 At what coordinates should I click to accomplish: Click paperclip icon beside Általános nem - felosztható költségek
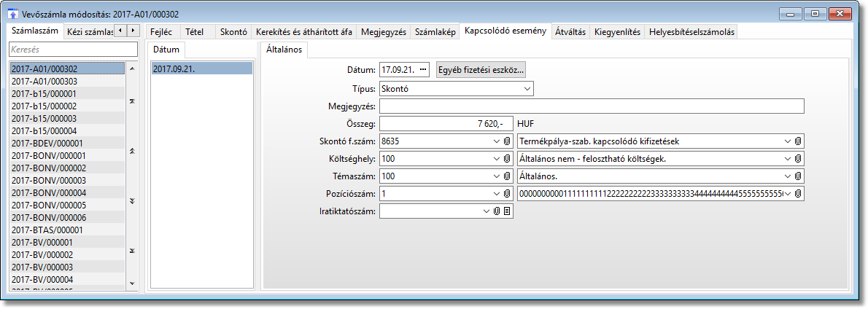tap(798, 159)
